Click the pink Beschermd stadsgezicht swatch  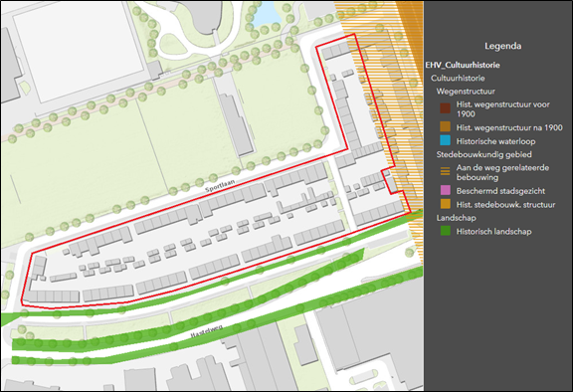tap(445, 190)
